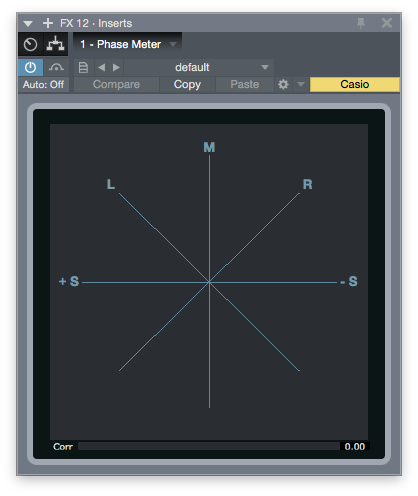Open the Phase Meter plugin dropdown arrow

coord(173,44)
